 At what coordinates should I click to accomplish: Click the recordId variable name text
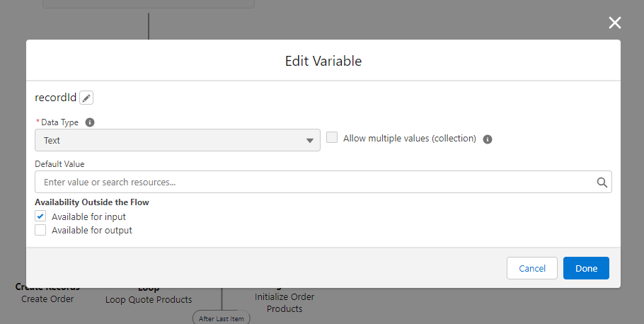(x=55, y=98)
